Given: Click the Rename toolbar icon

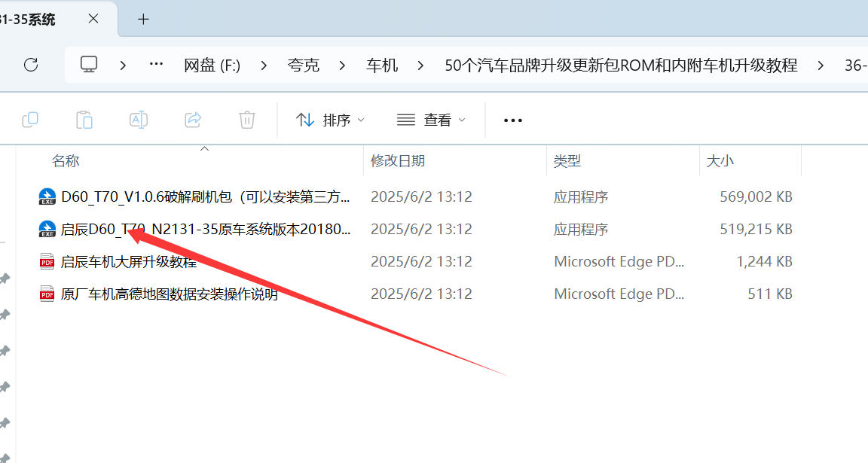Looking at the screenshot, I should [x=139, y=120].
